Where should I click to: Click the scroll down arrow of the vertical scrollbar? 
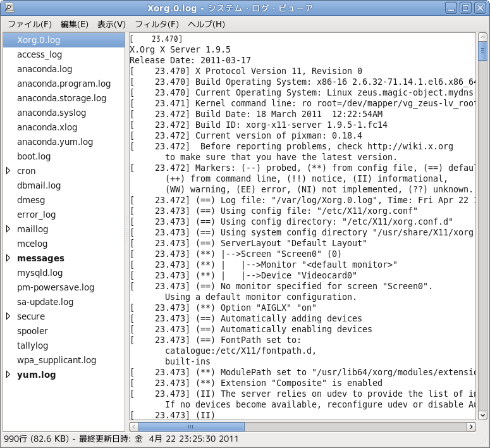tap(482, 416)
